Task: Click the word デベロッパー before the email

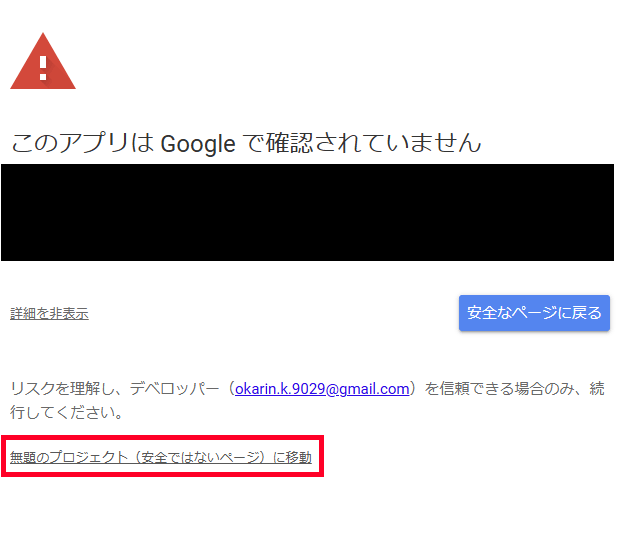Action: click(x=174, y=389)
